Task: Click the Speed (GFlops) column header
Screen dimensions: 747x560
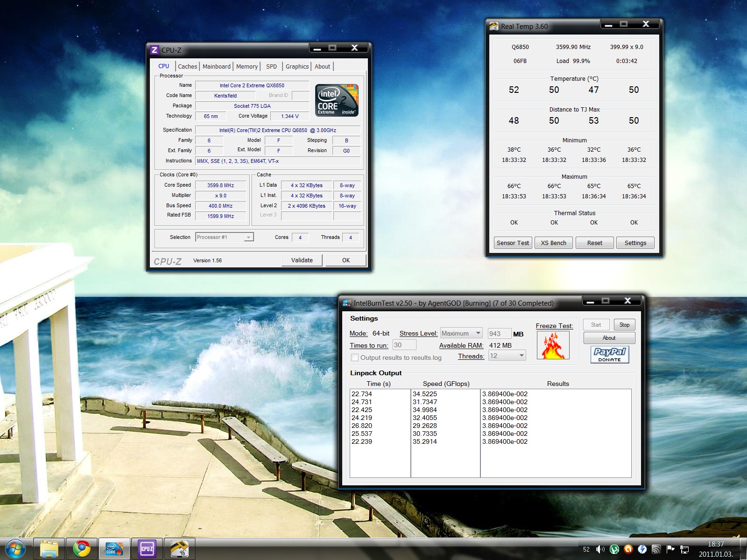Action: tap(446, 384)
